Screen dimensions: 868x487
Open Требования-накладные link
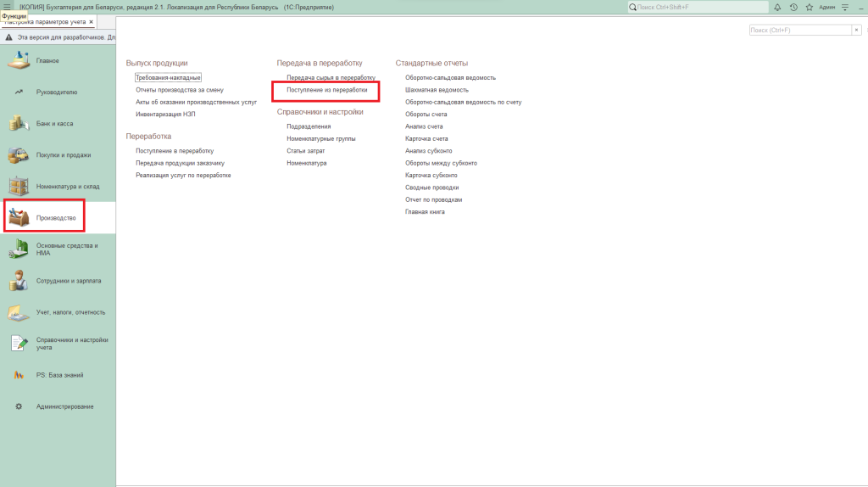tap(168, 77)
